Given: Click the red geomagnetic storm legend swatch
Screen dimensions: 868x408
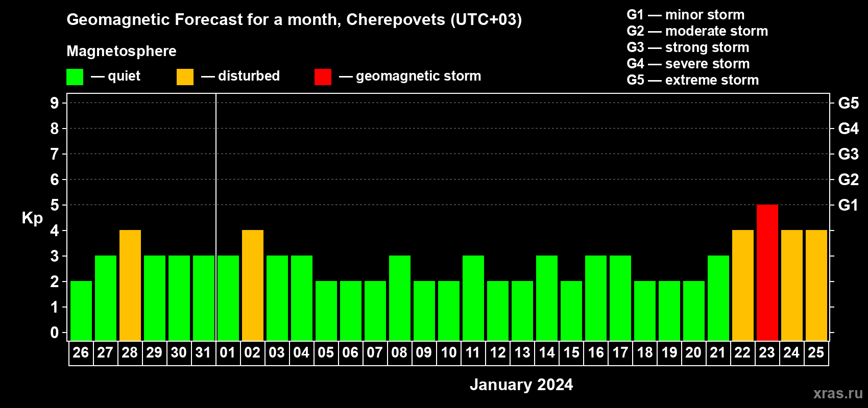Looking at the screenshot, I should coord(323,77).
